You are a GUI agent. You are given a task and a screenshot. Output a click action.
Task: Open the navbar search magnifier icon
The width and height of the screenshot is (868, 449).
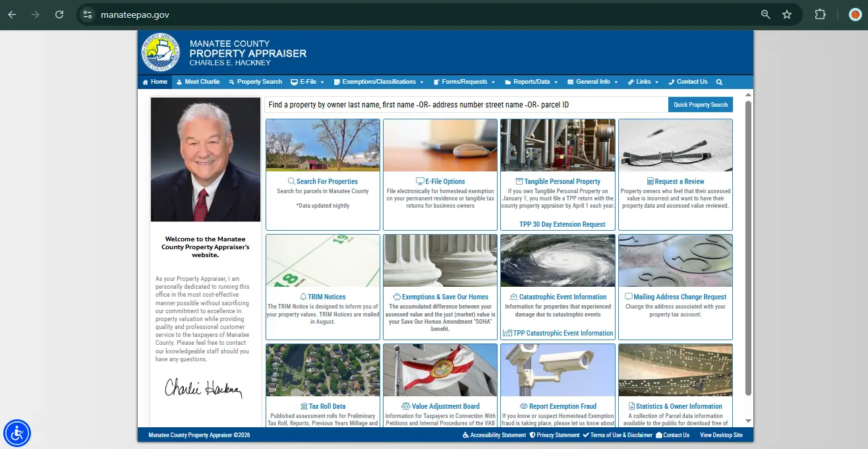point(718,82)
